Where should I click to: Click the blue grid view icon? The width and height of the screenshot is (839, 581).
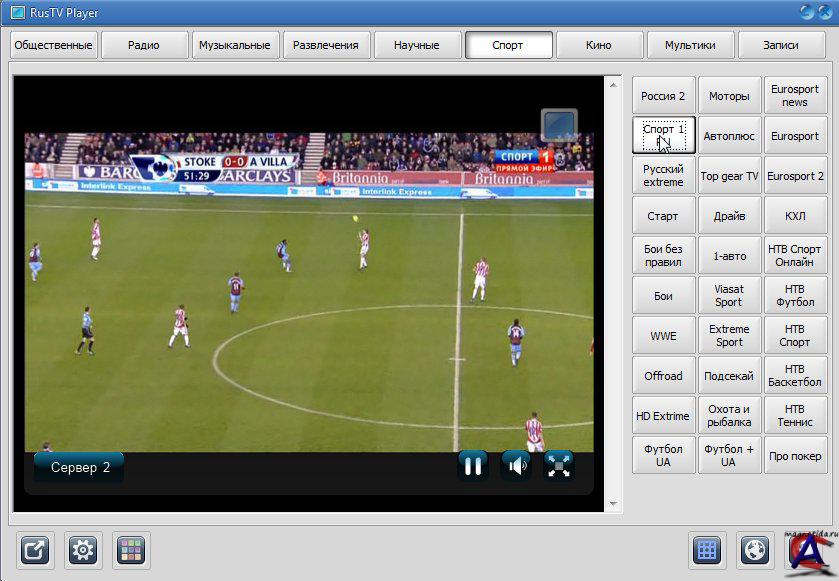[707, 550]
